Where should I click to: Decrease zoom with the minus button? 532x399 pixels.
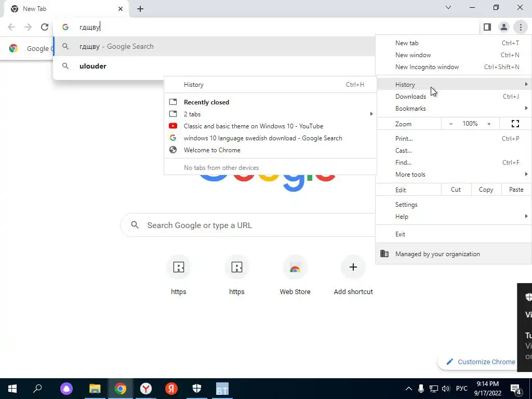coord(451,124)
